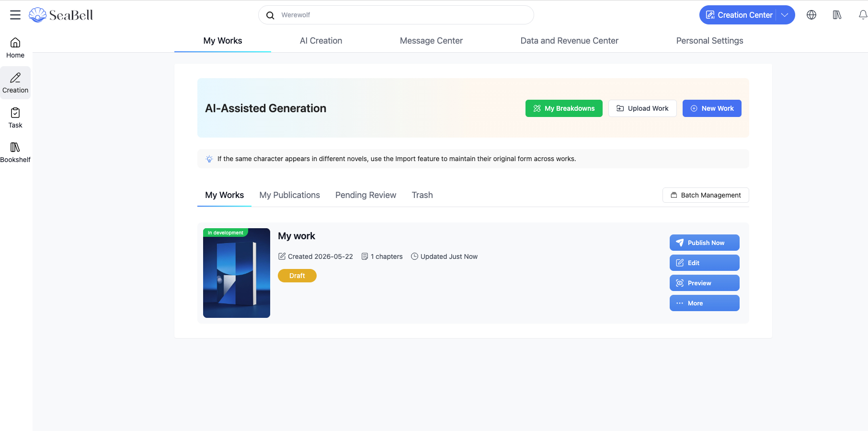Click the AI-Assisted Generation heading

point(266,108)
